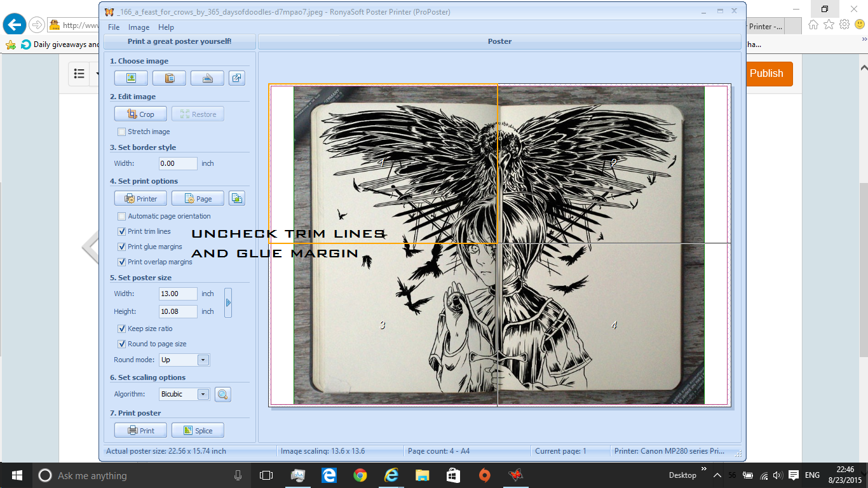Click Poster Printer butterfly taskbar icon
868x488 pixels.
[x=515, y=475]
